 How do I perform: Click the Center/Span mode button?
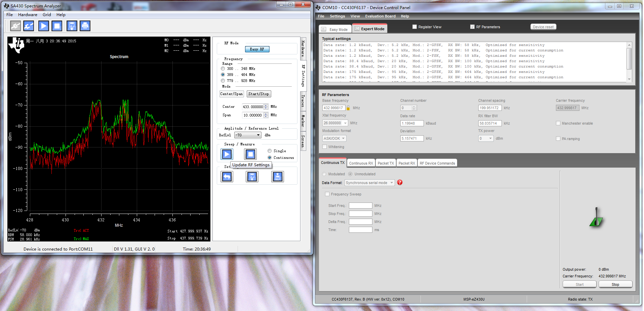231,94
